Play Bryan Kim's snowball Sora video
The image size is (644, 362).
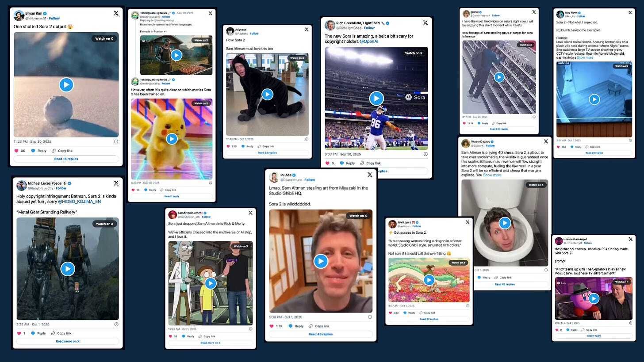point(66,84)
